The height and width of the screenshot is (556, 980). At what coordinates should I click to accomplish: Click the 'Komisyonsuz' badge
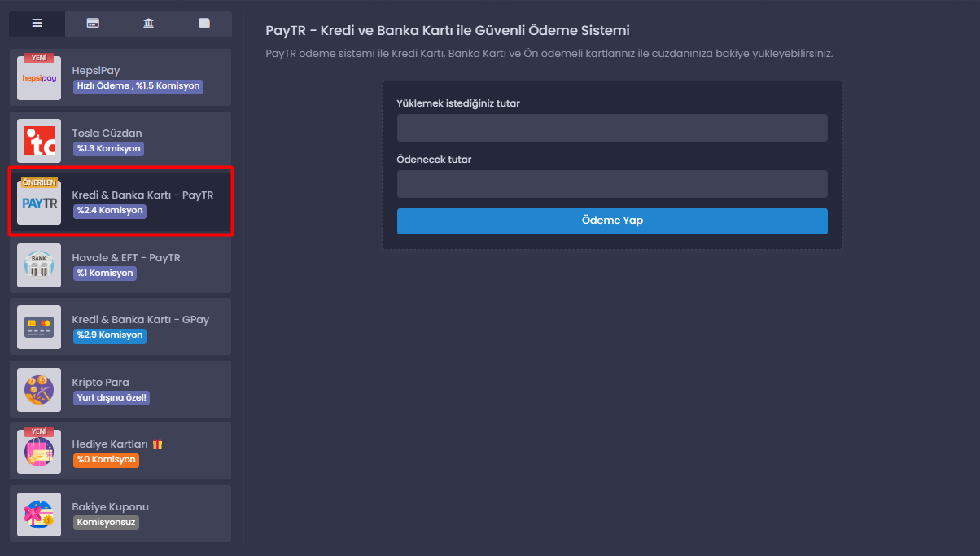[x=106, y=523]
